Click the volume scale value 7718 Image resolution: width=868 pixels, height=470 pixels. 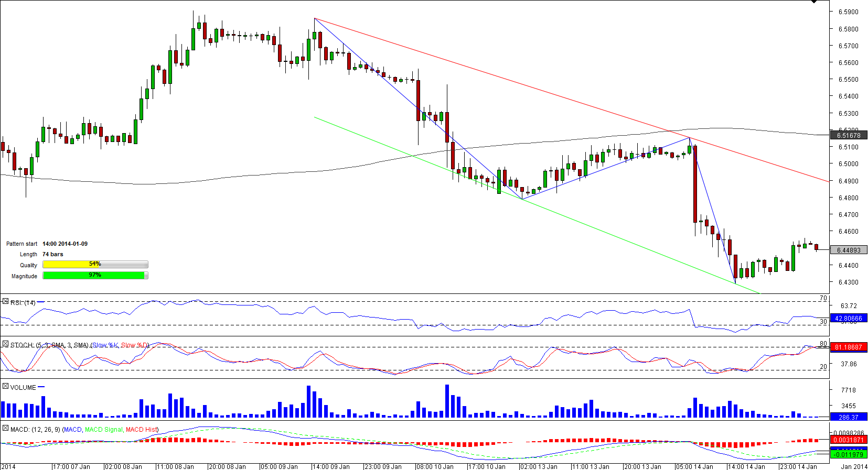pos(849,390)
